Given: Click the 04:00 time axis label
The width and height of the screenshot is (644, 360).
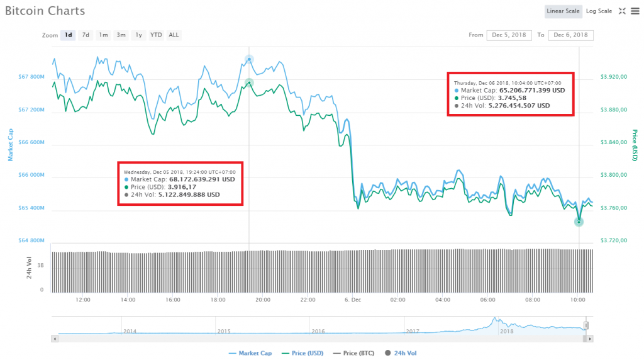Looking at the screenshot, I should click(443, 300).
